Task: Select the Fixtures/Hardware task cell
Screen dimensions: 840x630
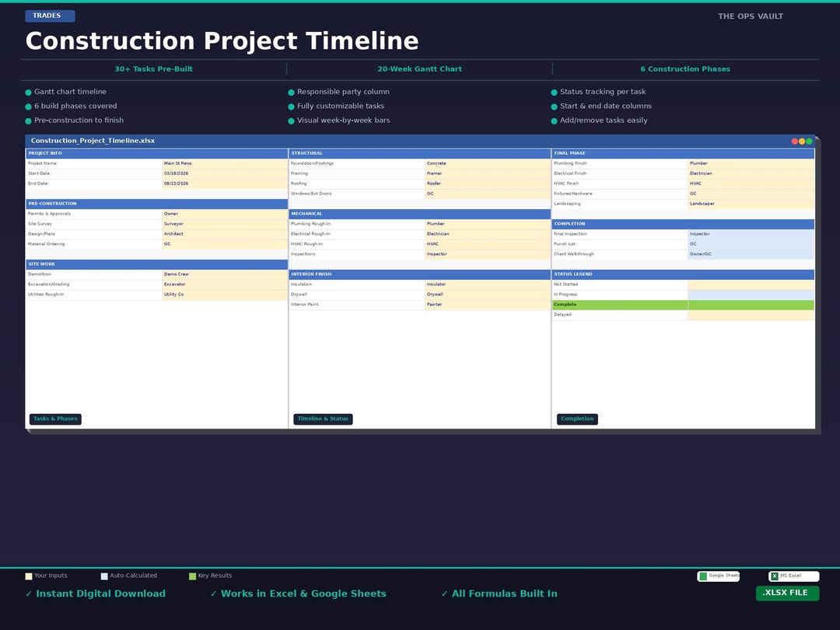Action: tap(620, 194)
